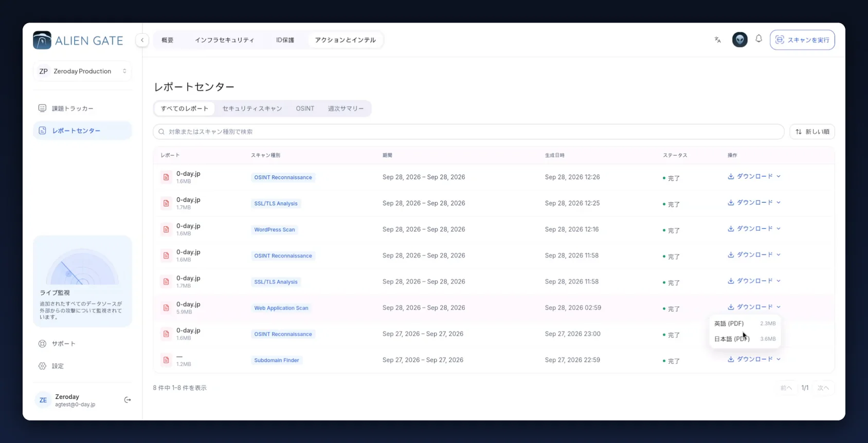
Task: Click the logout icon next to Zeroday
Action: [128, 400]
